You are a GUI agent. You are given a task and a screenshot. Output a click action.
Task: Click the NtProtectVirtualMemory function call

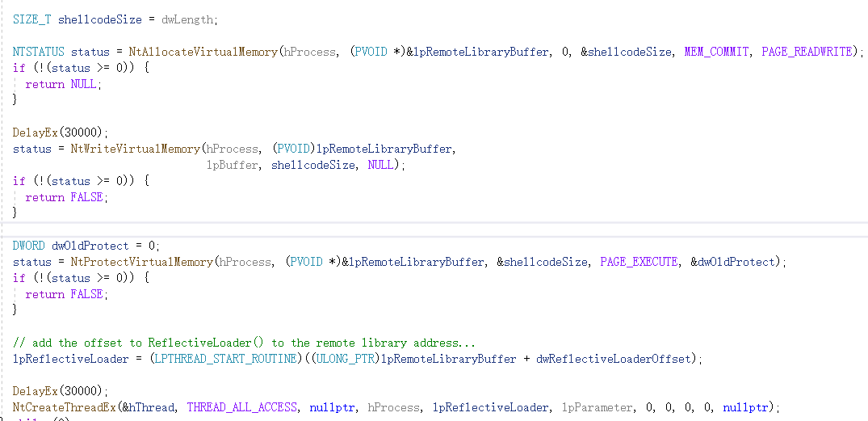tap(142, 262)
